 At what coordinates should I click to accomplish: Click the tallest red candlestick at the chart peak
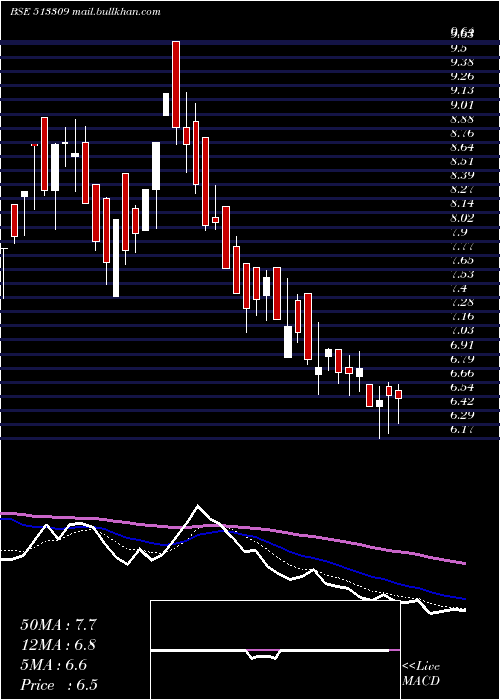click(x=176, y=84)
